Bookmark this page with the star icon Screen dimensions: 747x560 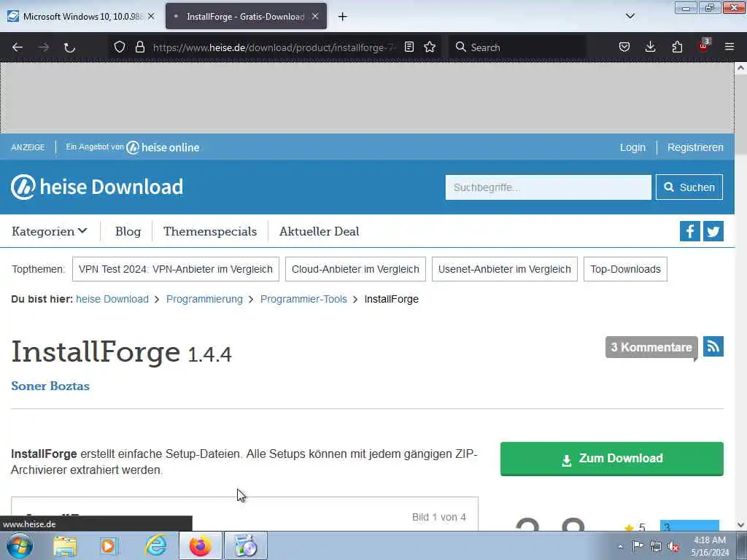tap(430, 47)
